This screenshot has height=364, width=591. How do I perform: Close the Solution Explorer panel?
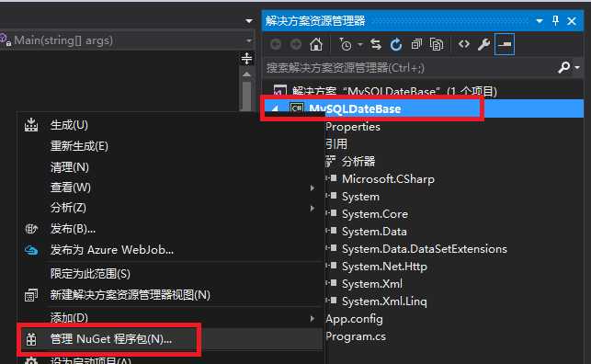(x=572, y=21)
